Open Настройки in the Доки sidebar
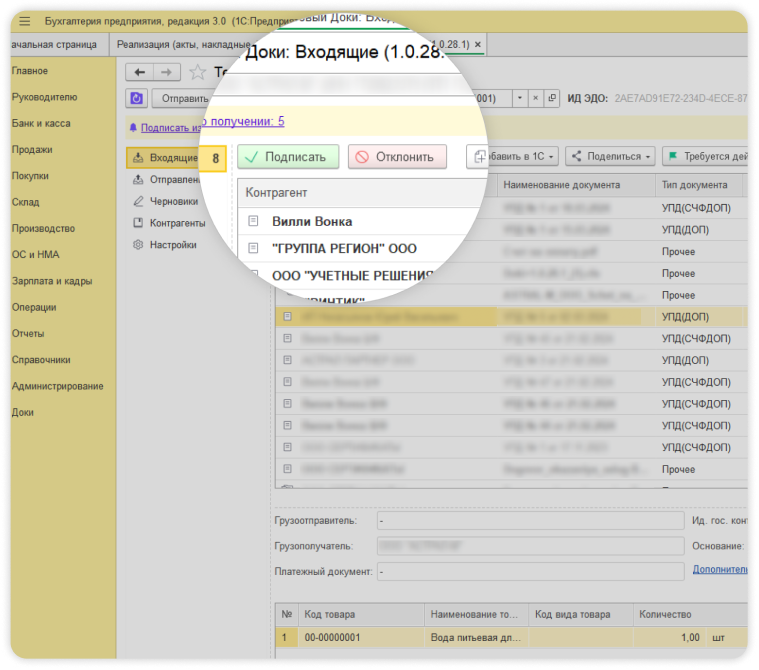Image resolution: width=759 pixels, height=670 pixels. click(172, 245)
